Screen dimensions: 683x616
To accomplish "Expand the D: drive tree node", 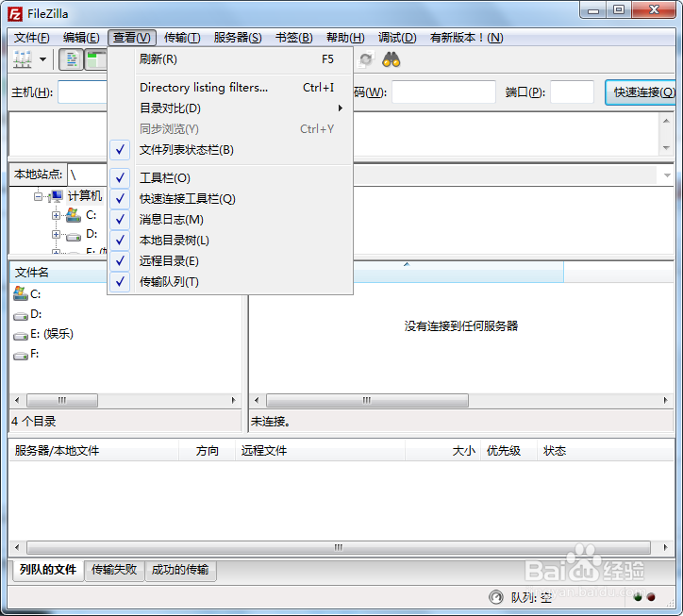I will pos(56,234).
